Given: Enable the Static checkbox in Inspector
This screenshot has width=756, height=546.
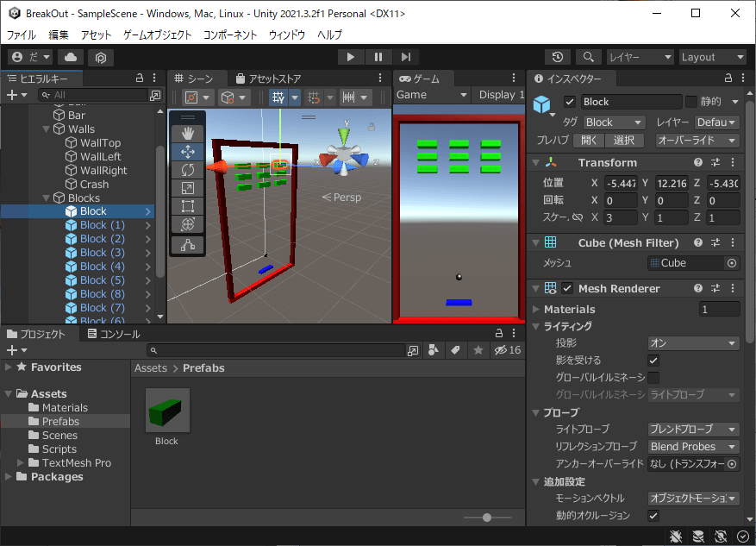Looking at the screenshot, I should pyautogui.click(x=690, y=102).
